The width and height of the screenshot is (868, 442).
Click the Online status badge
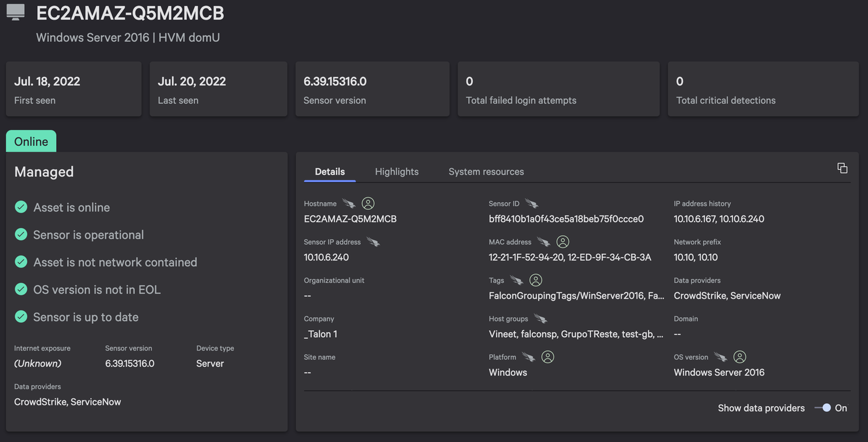(x=31, y=141)
